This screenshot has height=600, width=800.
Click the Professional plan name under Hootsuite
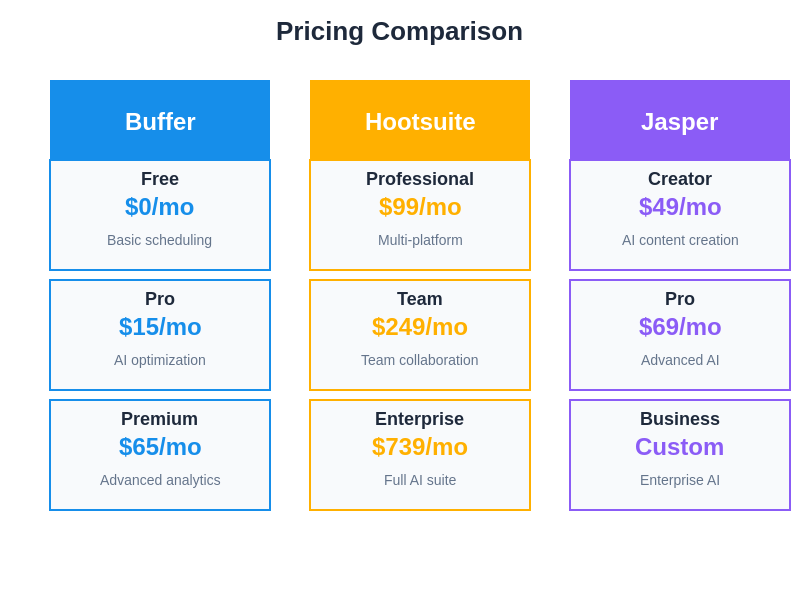[420, 179]
